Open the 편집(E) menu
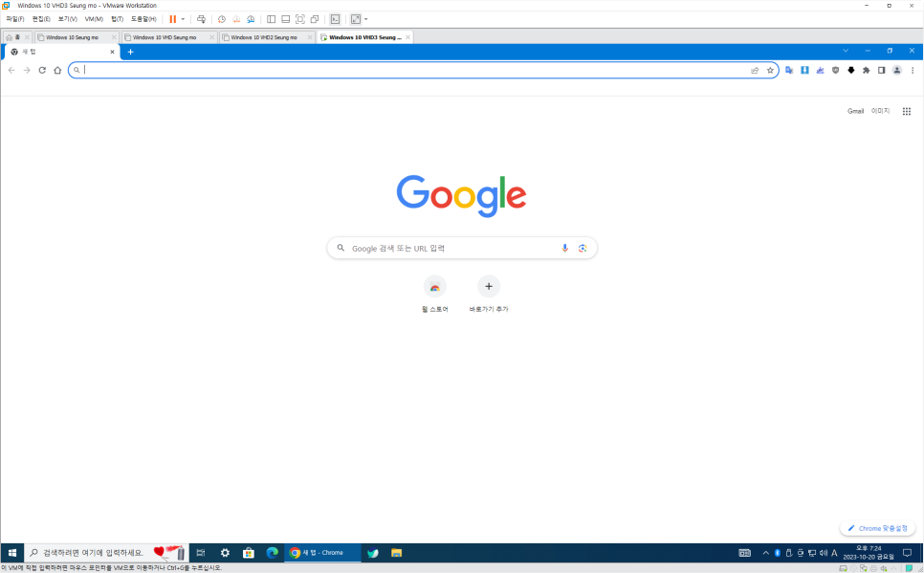This screenshot has width=924, height=573. [41, 19]
